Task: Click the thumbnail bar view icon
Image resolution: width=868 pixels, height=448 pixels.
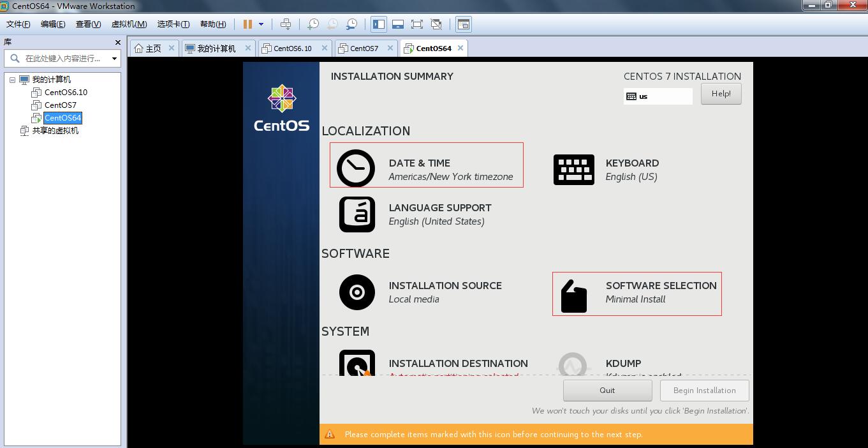Action: click(x=398, y=24)
